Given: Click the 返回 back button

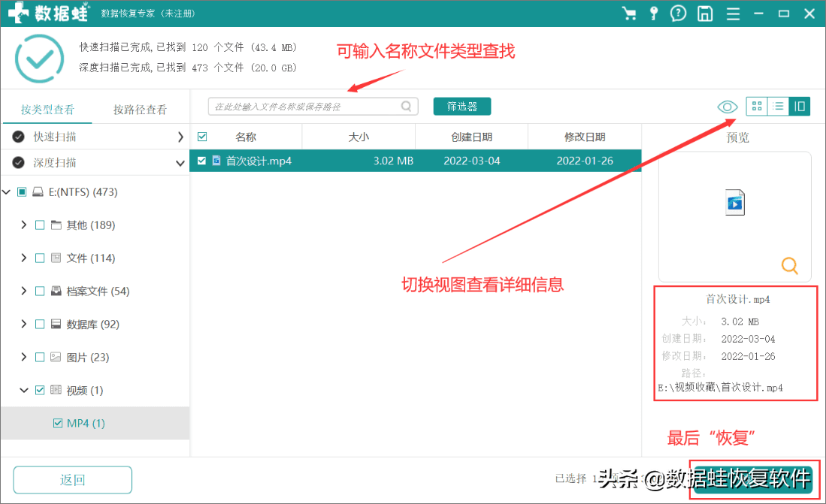Looking at the screenshot, I should click(73, 480).
